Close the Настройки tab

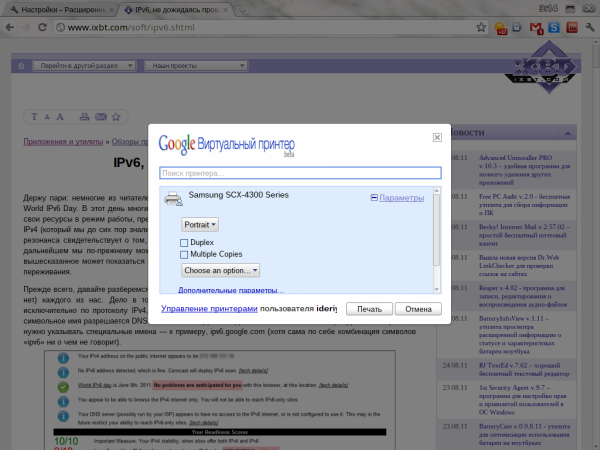[x=112, y=10]
